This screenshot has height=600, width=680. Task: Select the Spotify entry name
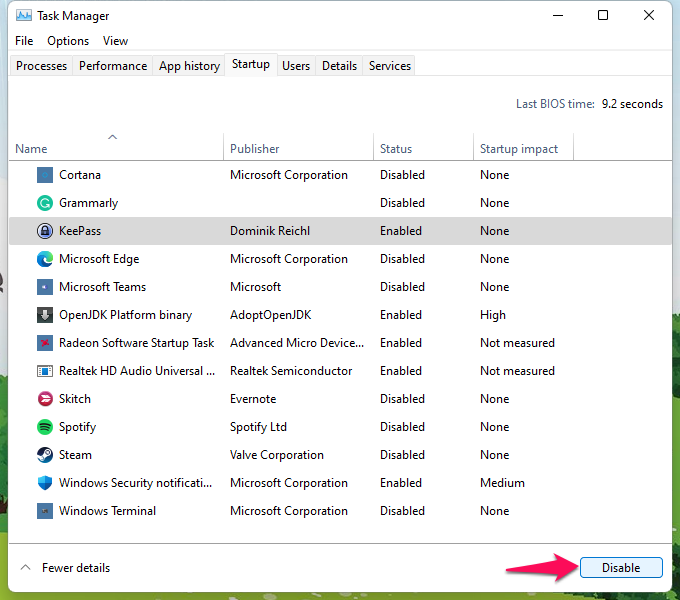tap(77, 427)
